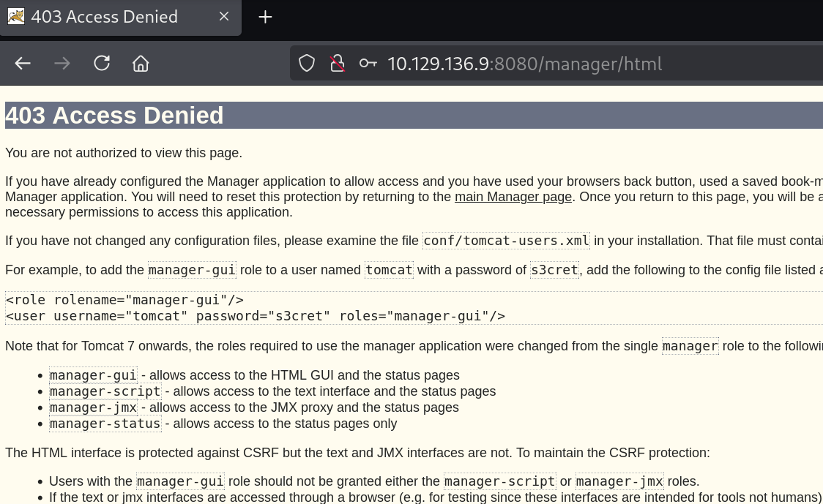Open a new tab with plus button
This screenshot has height=504, width=823.
(x=265, y=17)
